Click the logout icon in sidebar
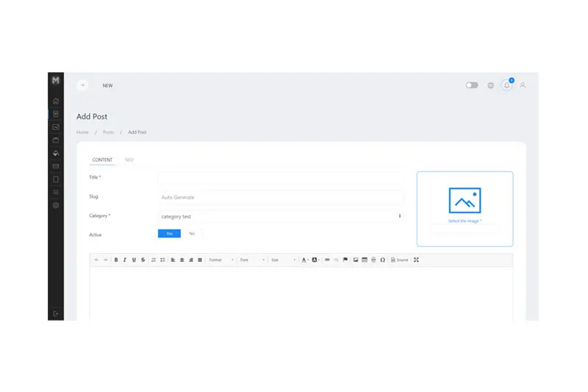 click(x=56, y=314)
